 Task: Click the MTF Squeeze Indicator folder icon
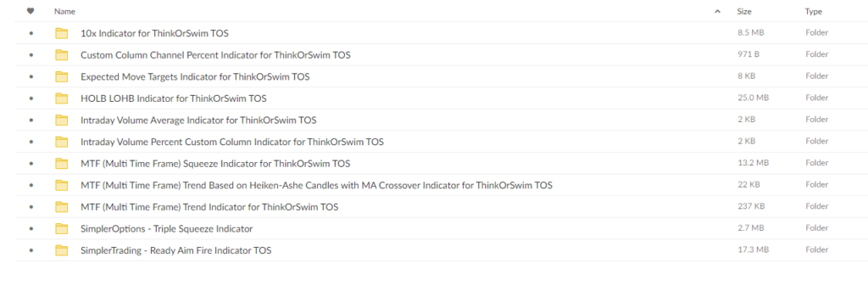pos(61,164)
